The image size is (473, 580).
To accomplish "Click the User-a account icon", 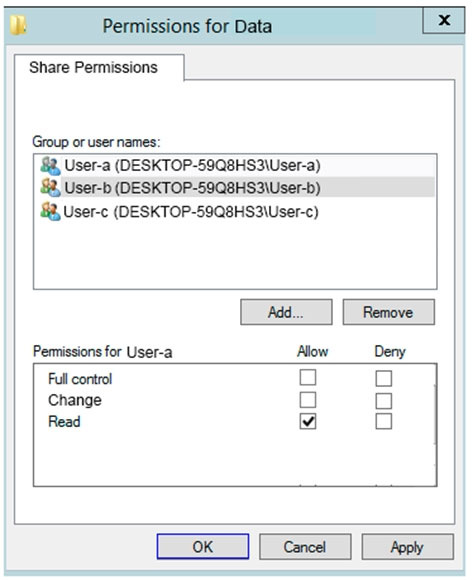I will [50, 166].
